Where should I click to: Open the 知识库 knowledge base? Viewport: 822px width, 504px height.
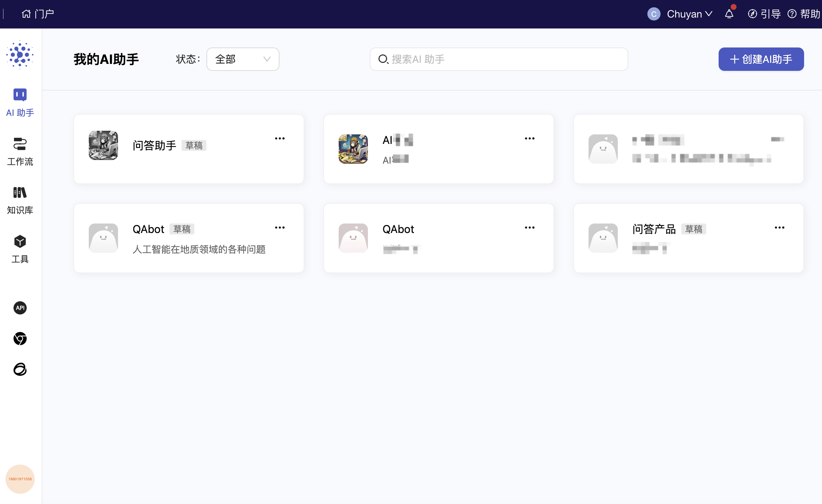coord(20,200)
